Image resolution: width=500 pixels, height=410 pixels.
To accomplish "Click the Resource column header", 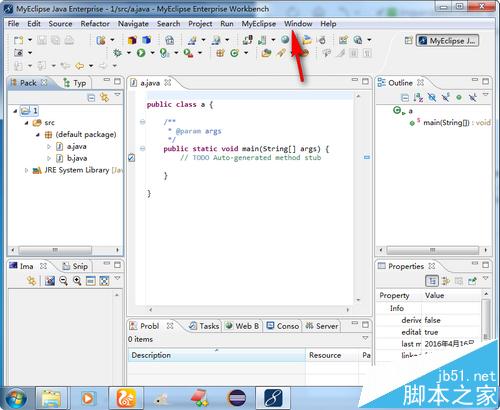I will click(x=332, y=355).
